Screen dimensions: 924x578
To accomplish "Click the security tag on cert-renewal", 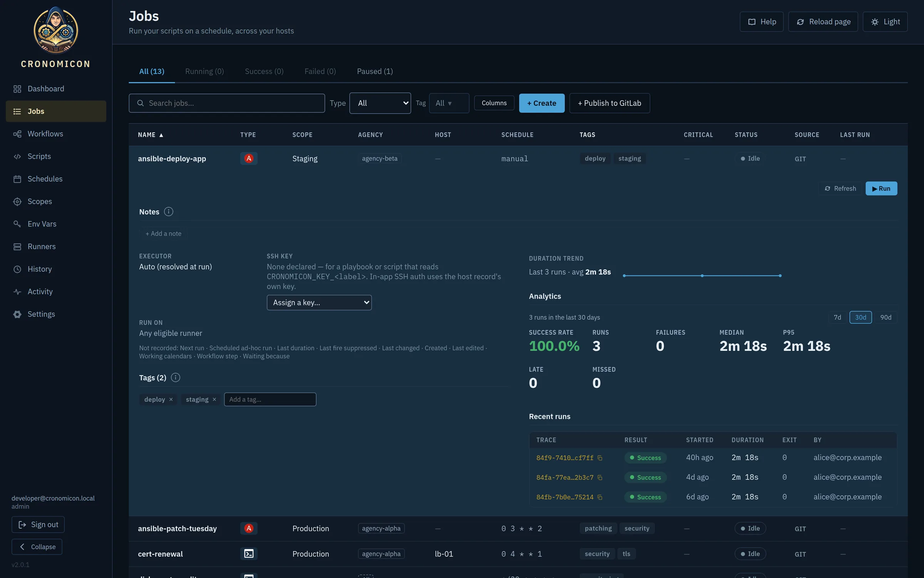I will 597,554.
